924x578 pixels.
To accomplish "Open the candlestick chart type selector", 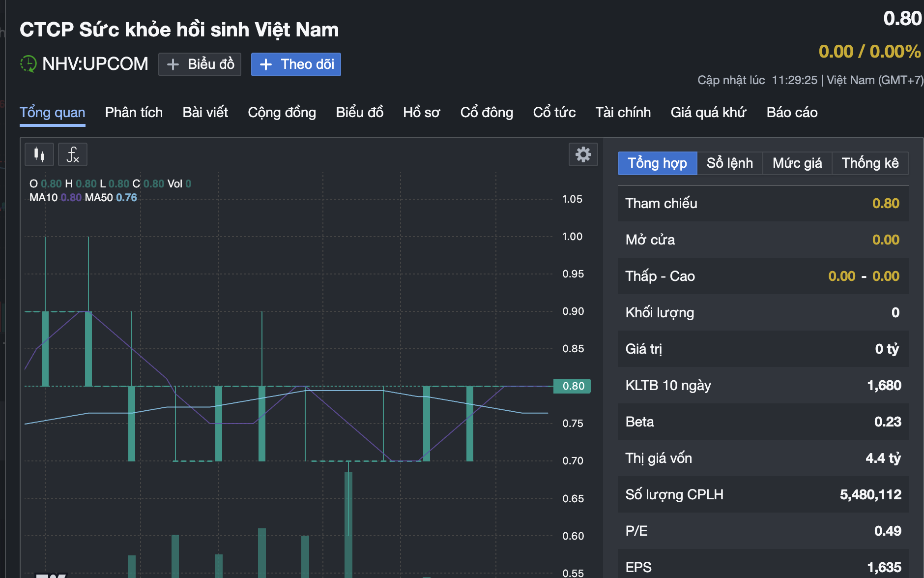I will pyautogui.click(x=39, y=154).
